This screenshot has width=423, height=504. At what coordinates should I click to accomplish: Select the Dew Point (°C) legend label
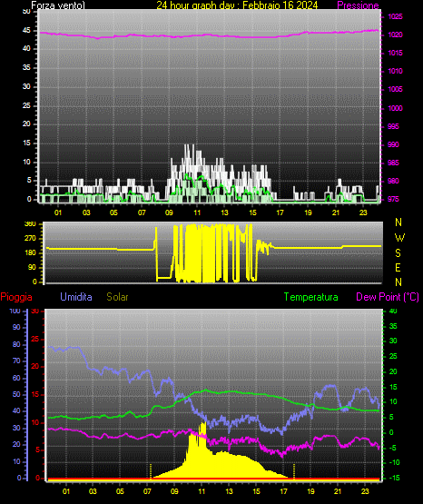[x=388, y=297]
